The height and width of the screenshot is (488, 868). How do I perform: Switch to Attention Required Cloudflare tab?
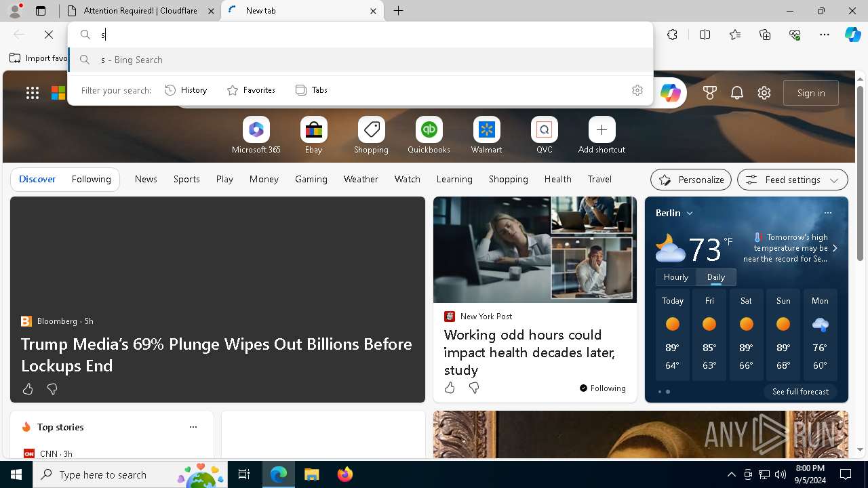point(140,11)
